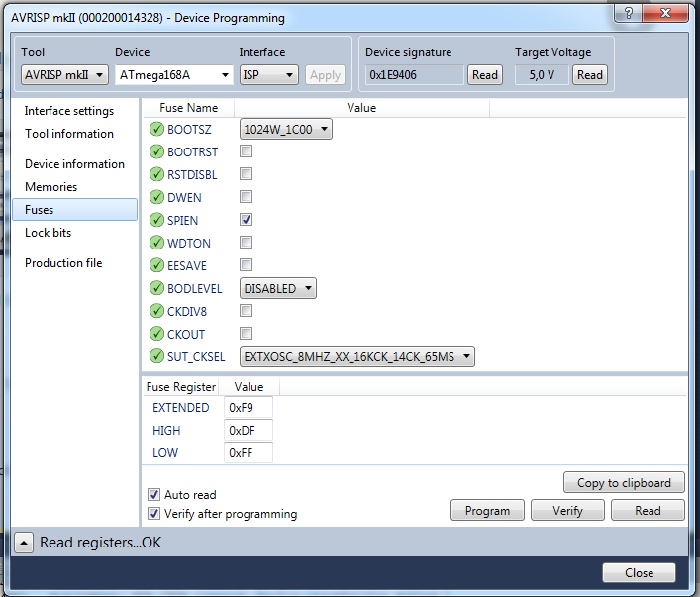This screenshot has width=700, height=597.
Task: Toggle the Auto read checkbox
Action: point(154,495)
